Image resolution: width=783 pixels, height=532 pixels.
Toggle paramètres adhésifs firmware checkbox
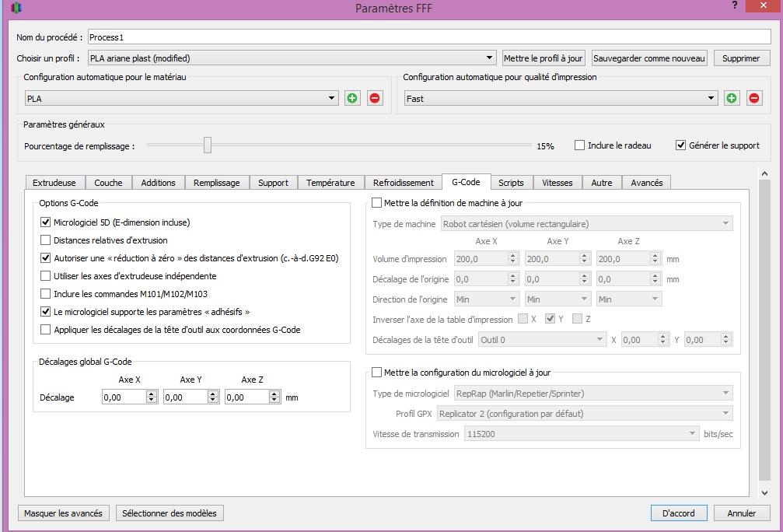tap(45, 312)
